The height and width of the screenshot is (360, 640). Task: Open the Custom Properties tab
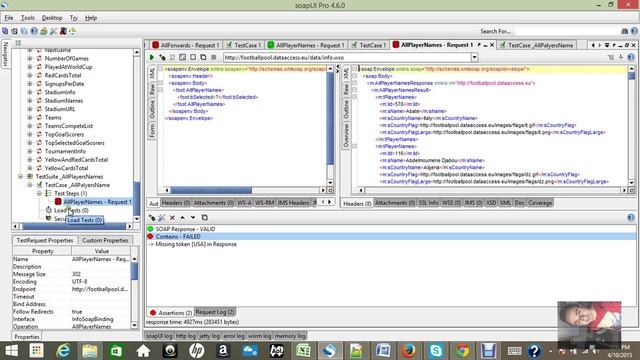tap(105, 240)
